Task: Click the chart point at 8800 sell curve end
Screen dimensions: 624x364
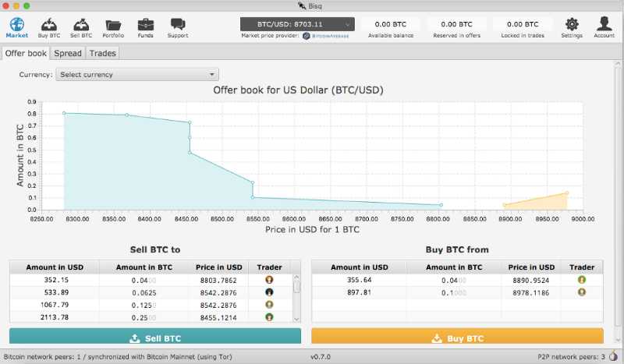Action: (x=441, y=205)
